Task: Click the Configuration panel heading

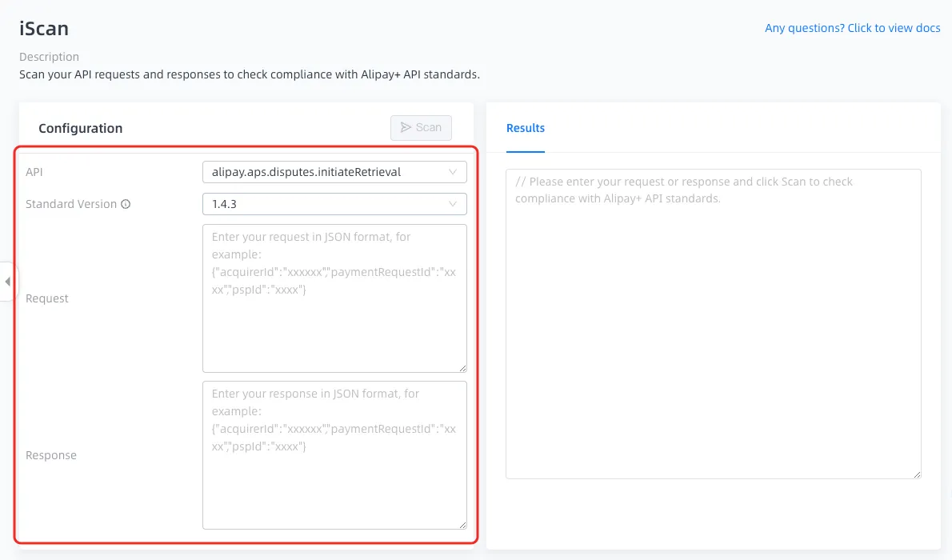Action: tap(80, 128)
